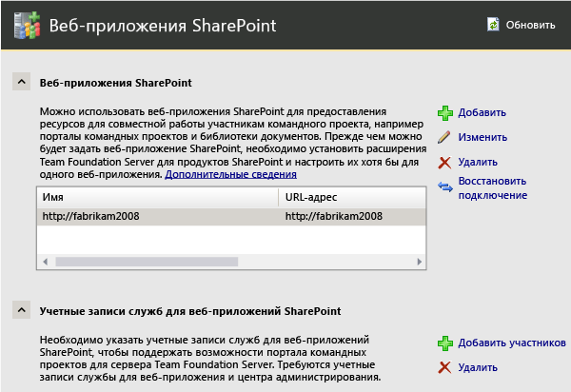
Task: Click the horizontal scrollbar thumb in the table
Action: tap(147, 262)
